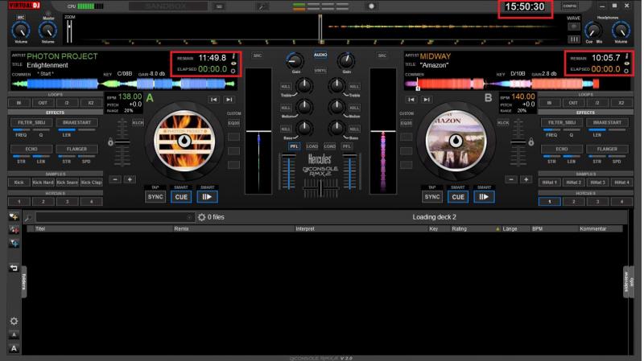The image size is (644, 361).
Task: Click the sidebar back arrow icon
Action: [x=14, y=268]
